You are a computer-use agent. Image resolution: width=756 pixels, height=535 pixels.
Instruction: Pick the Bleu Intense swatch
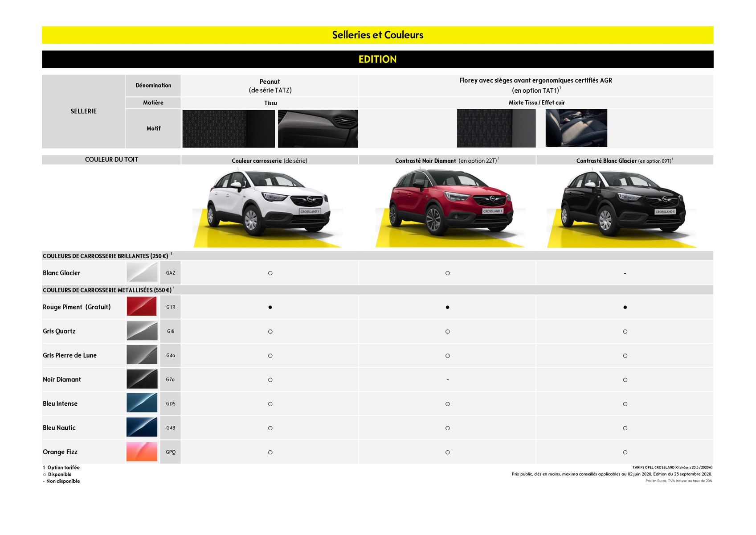pos(142,403)
